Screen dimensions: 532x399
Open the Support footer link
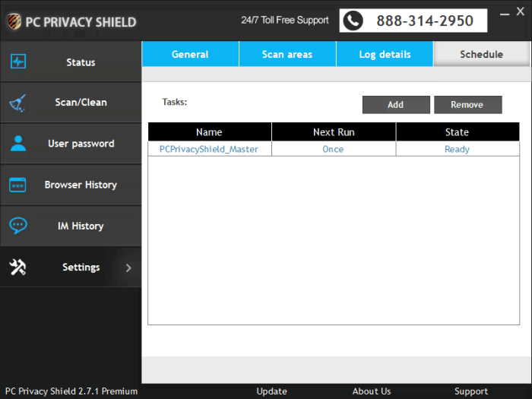click(x=471, y=391)
